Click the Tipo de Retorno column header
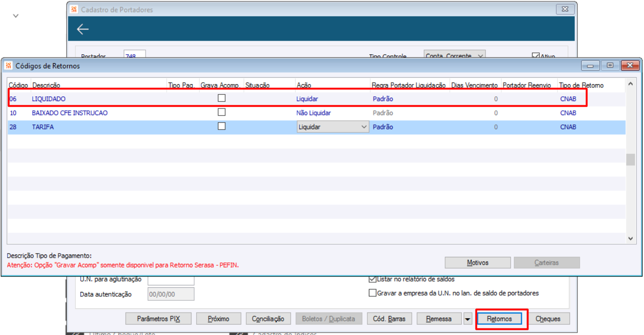The image size is (644, 335). click(581, 85)
